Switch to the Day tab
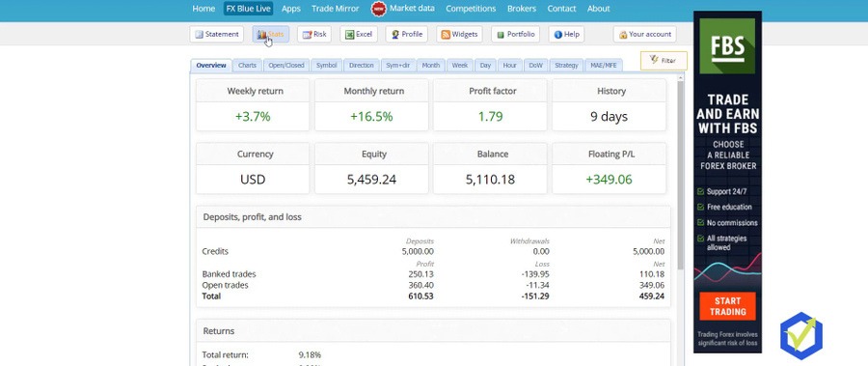The height and width of the screenshot is (366, 868). (x=485, y=66)
